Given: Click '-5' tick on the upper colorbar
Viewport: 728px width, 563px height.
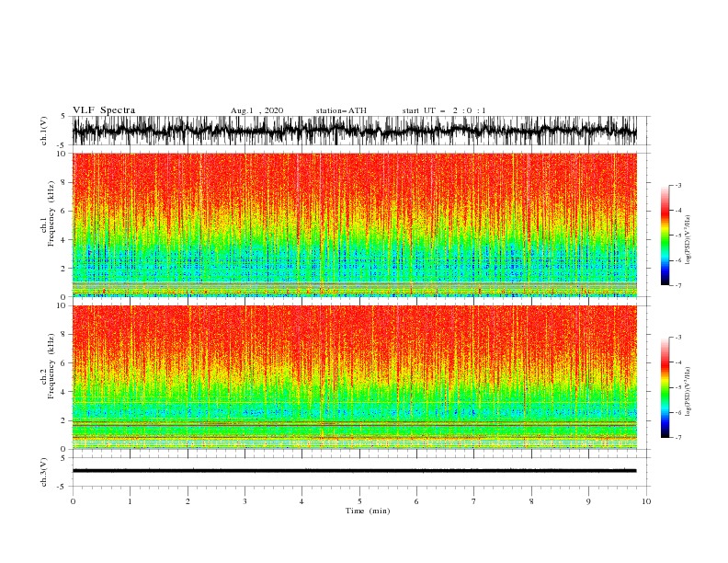Looking at the screenshot, I should point(678,236).
